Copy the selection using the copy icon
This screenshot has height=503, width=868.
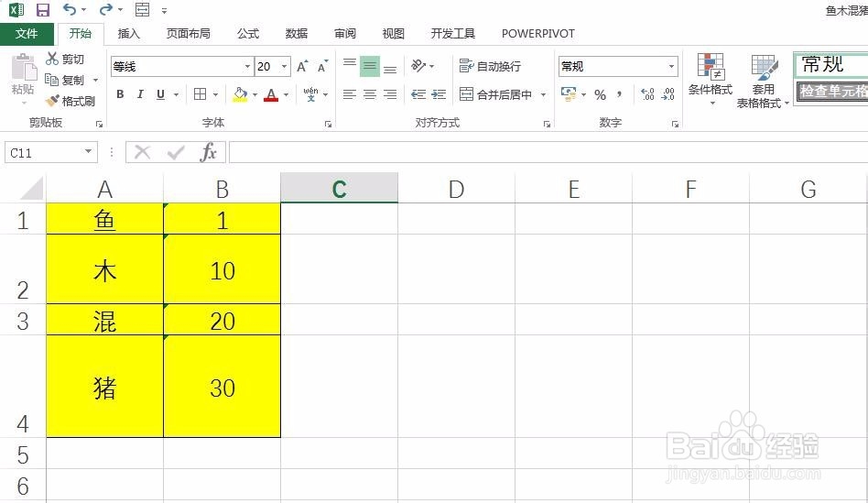[65, 80]
